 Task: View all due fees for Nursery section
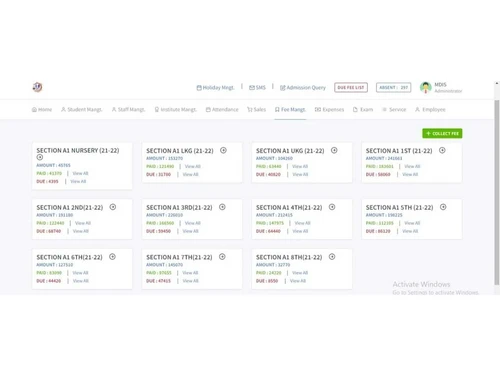[x=78, y=181]
